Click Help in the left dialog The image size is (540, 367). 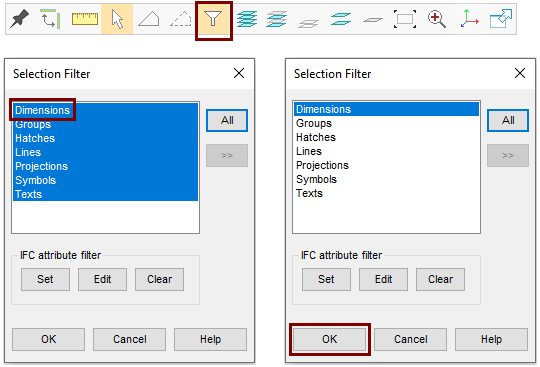[210, 339]
